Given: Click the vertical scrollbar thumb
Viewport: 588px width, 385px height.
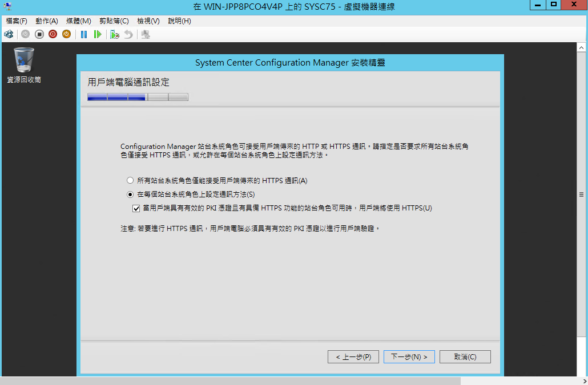Looking at the screenshot, I should [581, 194].
